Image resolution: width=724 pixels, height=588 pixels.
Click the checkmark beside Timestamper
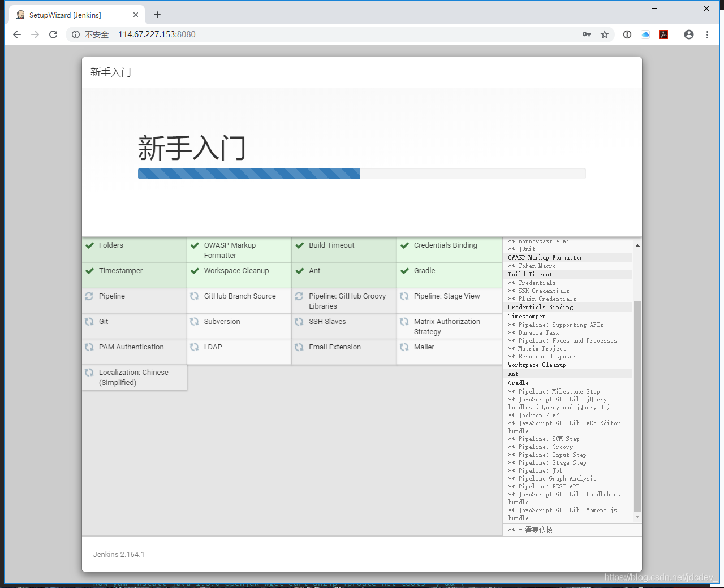pyautogui.click(x=89, y=271)
